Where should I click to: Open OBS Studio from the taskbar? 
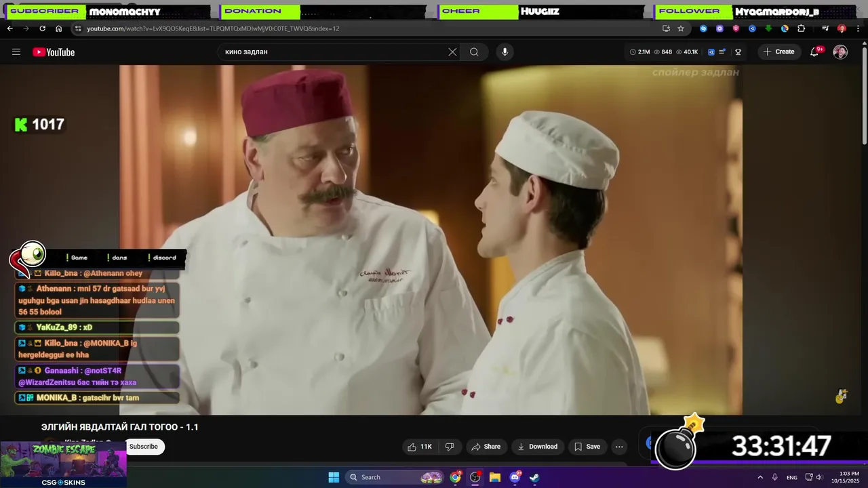(x=475, y=477)
